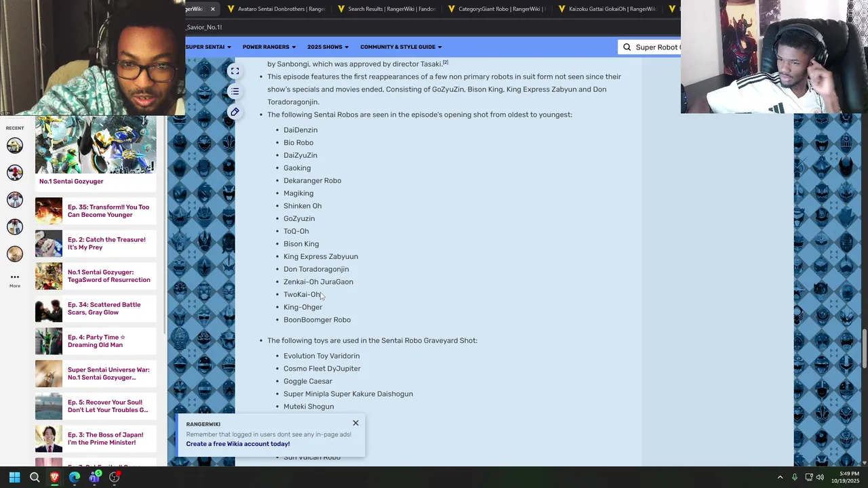Open the TegaSword of Resurrection link

point(108,276)
